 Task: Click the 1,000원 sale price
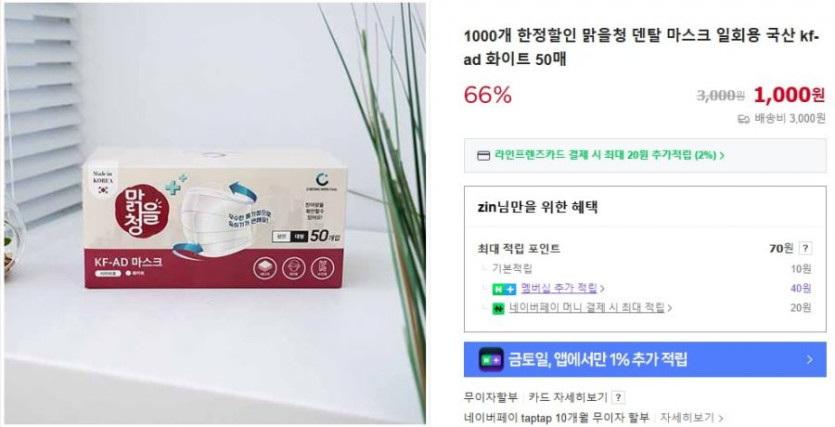pyautogui.click(x=789, y=95)
